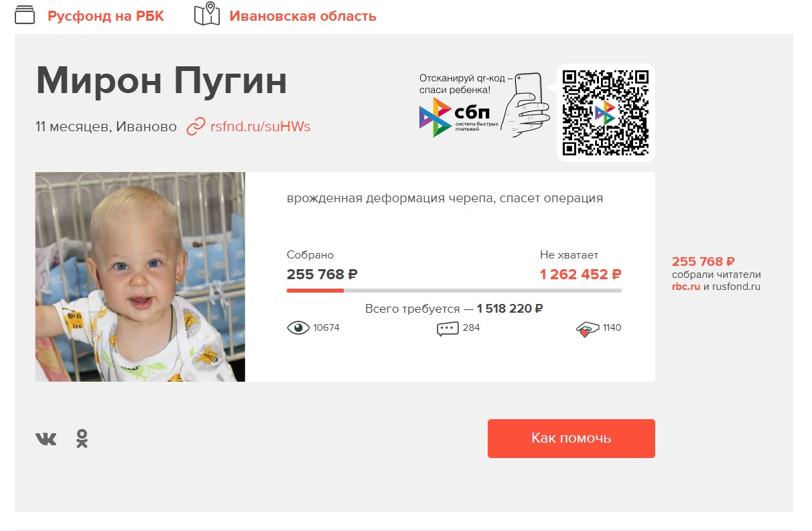Open comments via speech bubble icon 284
The image size is (812, 531).
tap(448, 329)
